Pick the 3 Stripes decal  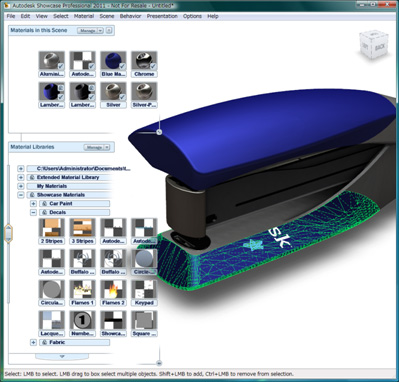[82, 228]
